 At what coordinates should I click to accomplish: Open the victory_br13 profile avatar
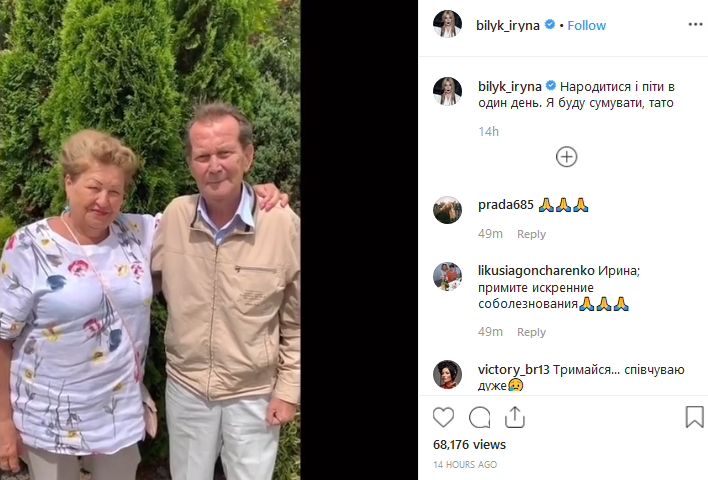pos(447,374)
